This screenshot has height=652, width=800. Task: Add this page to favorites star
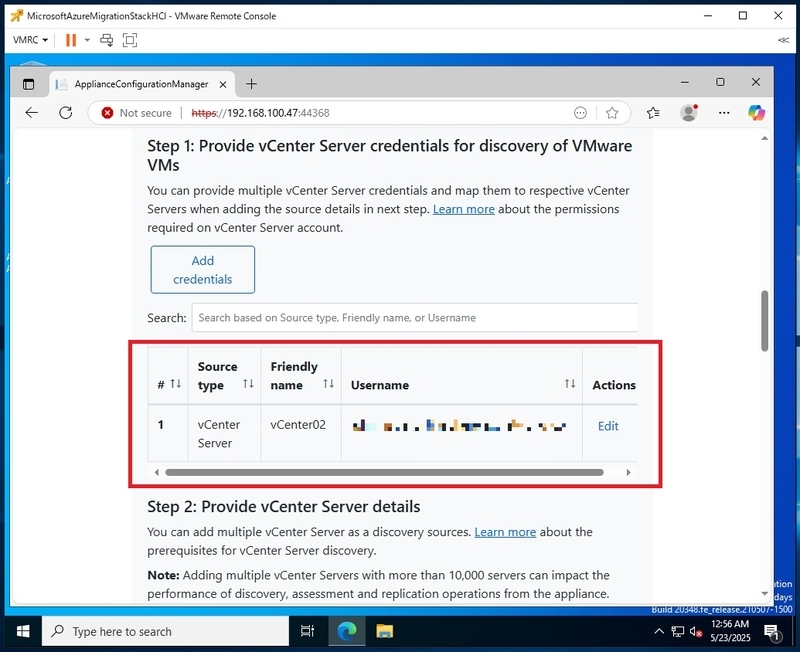612,113
